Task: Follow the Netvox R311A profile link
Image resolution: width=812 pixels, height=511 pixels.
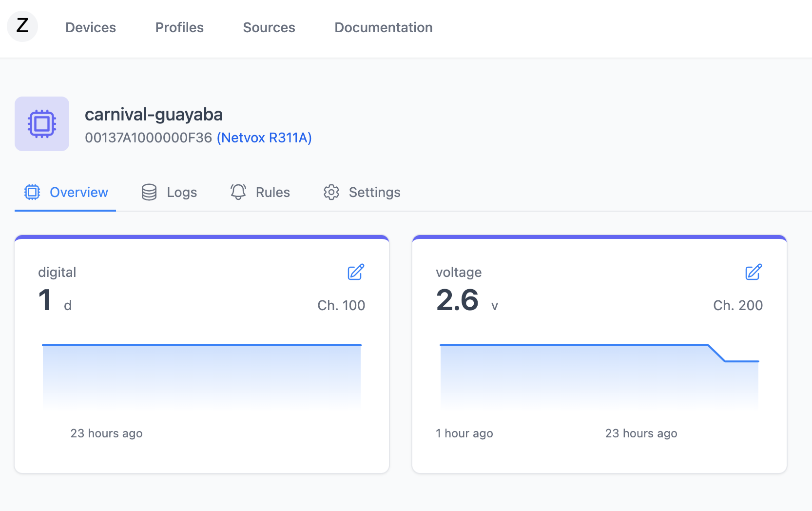Action: (264, 138)
